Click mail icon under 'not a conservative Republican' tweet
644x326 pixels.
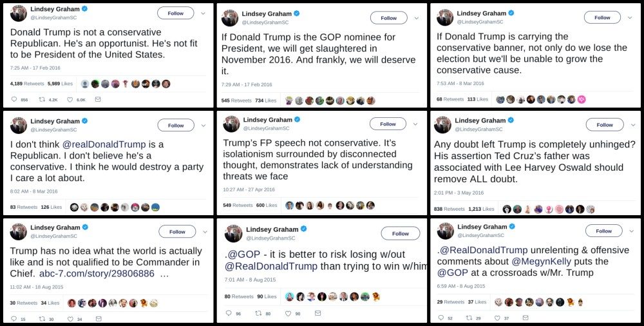98,100
